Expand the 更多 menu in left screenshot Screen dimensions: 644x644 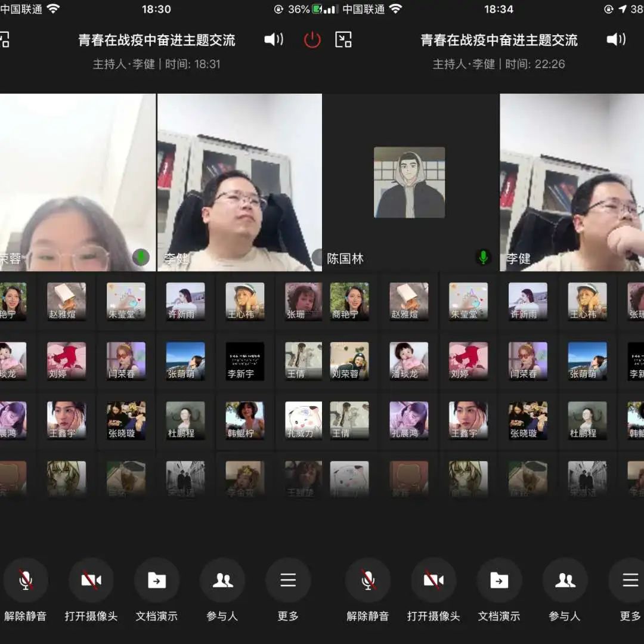288,580
